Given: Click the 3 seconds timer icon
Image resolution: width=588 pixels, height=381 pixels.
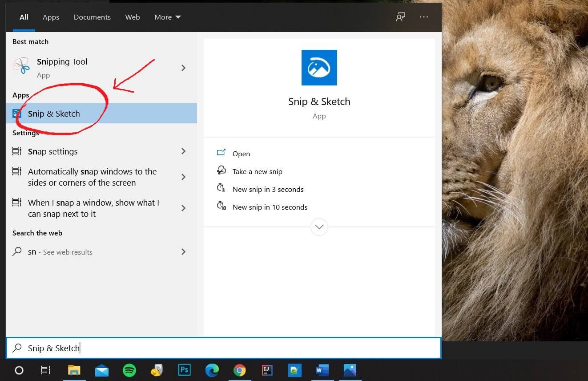Looking at the screenshot, I should coord(221,188).
